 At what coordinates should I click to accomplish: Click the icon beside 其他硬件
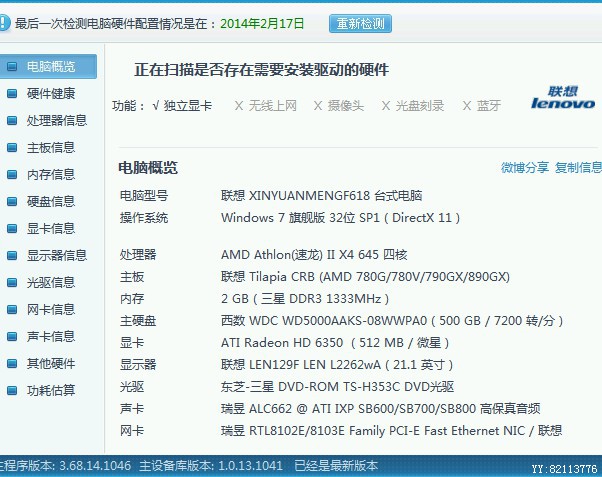pos(12,363)
